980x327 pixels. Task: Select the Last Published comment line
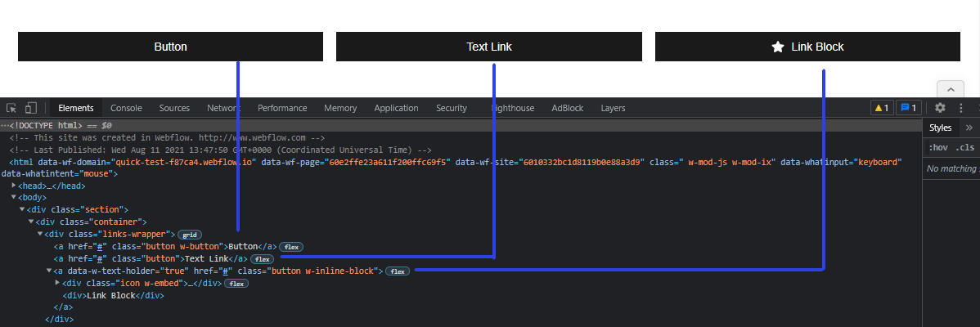click(221, 150)
